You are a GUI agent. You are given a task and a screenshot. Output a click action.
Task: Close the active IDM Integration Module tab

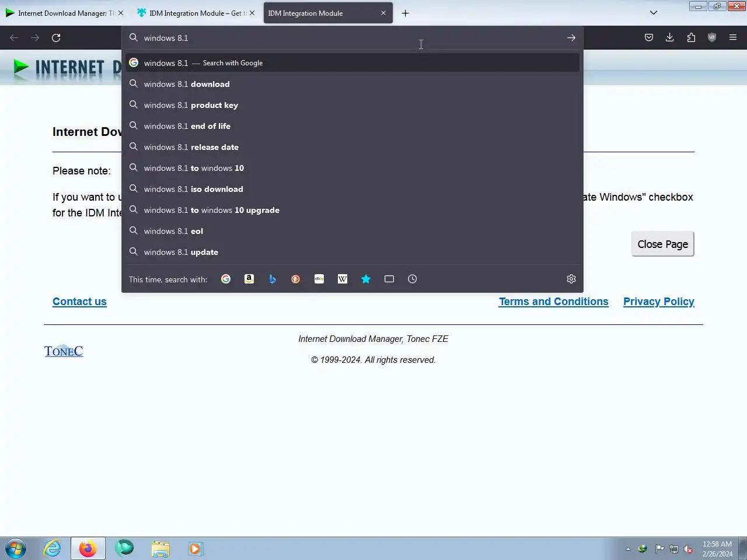pyautogui.click(x=383, y=13)
